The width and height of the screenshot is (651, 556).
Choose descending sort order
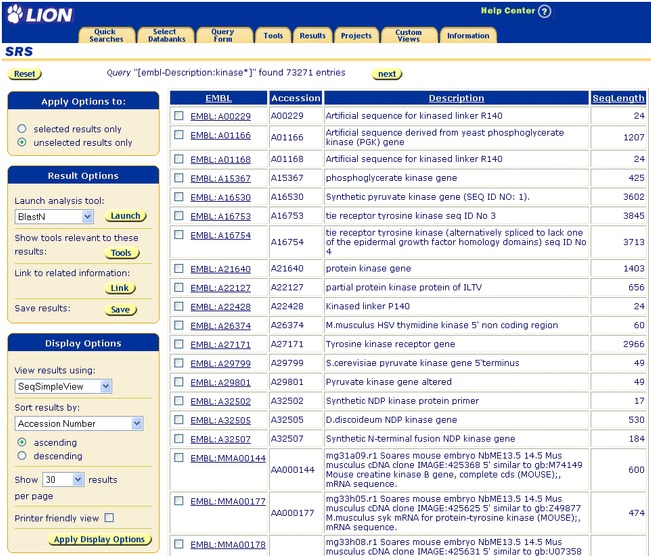pos(22,456)
